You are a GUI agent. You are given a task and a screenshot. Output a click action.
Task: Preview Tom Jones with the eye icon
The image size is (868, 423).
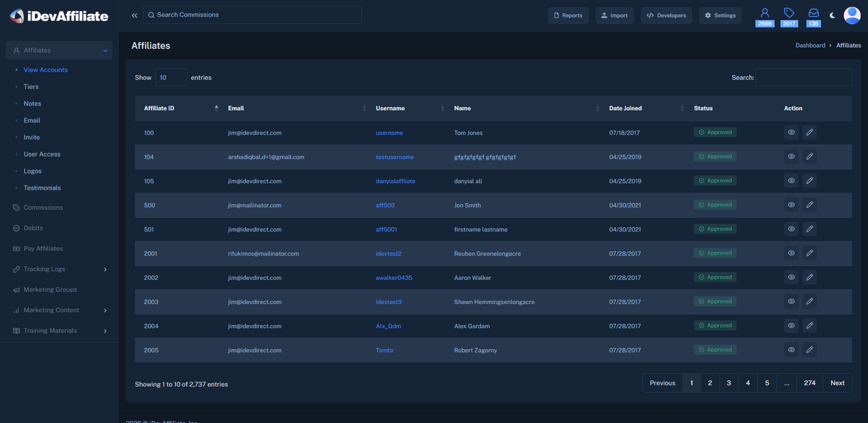click(x=791, y=132)
